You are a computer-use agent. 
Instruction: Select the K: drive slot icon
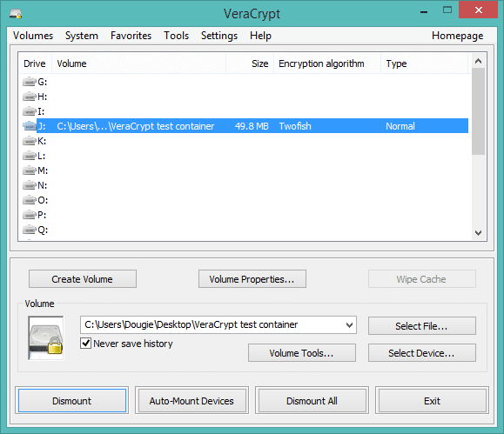pyautogui.click(x=30, y=141)
